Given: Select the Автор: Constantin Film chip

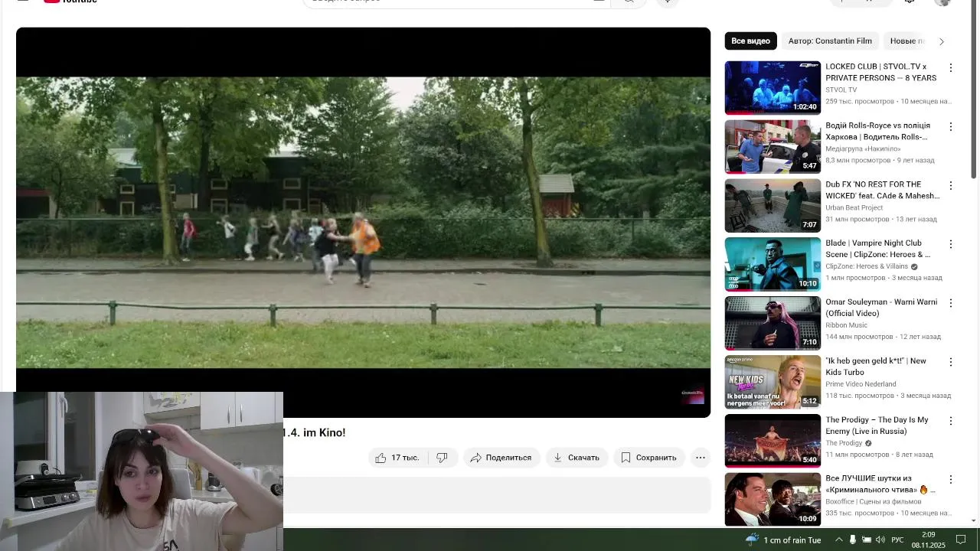Looking at the screenshot, I should pyautogui.click(x=830, y=41).
